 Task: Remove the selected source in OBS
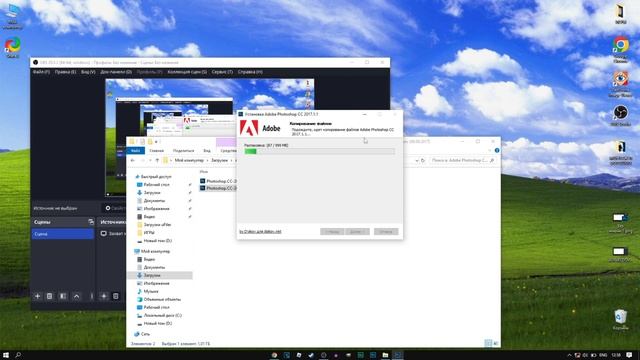[x=116, y=296]
